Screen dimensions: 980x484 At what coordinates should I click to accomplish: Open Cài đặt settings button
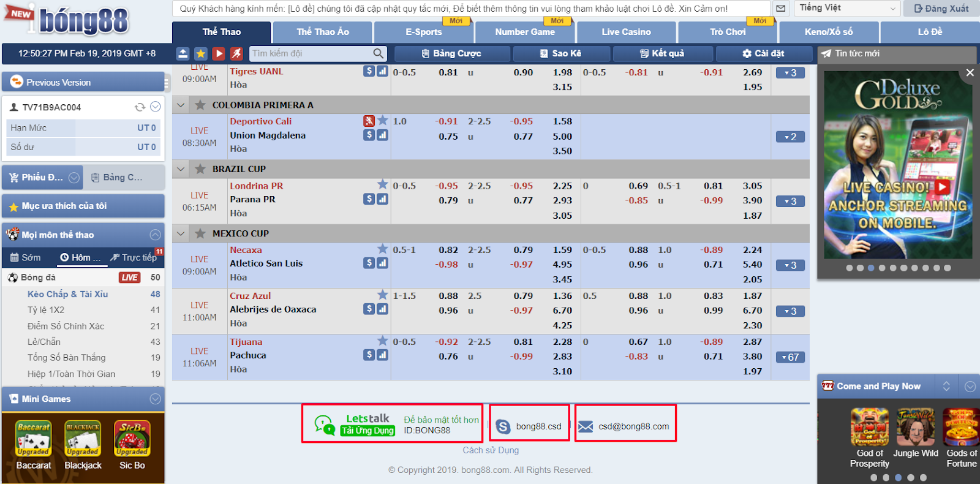(x=763, y=53)
